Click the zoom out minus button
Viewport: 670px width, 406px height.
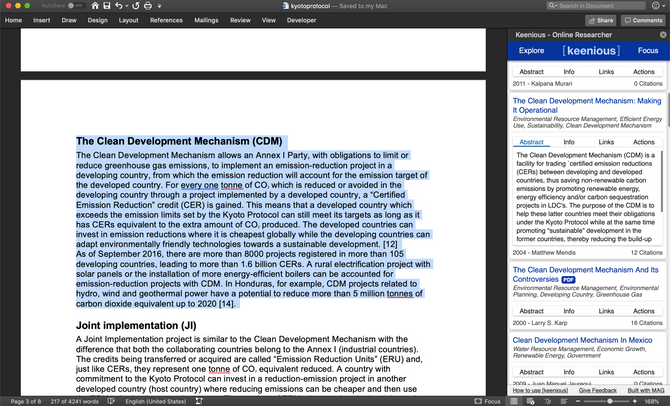point(578,401)
